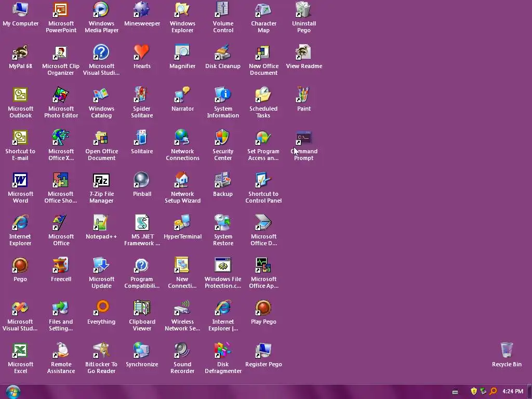Select the Clipboard Viewer icon
532x399 pixels.
pos(142,308)
